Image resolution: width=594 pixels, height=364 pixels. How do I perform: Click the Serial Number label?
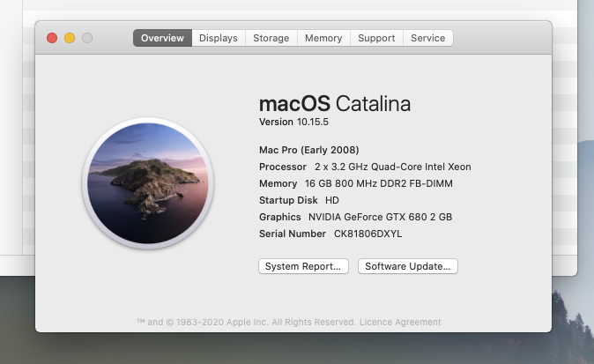pos(293,234)
